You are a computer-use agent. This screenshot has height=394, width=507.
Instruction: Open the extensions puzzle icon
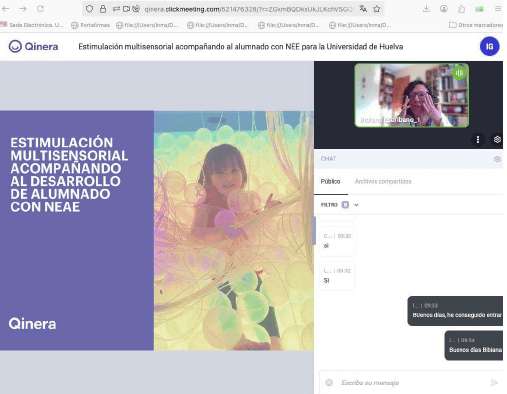(461, 9)
